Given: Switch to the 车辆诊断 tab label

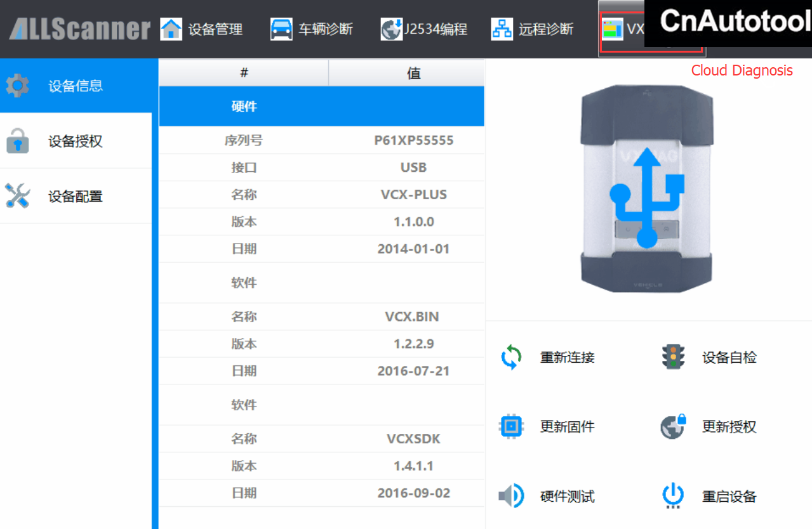Looking at the screenshot, I should [x=326, y=29].
